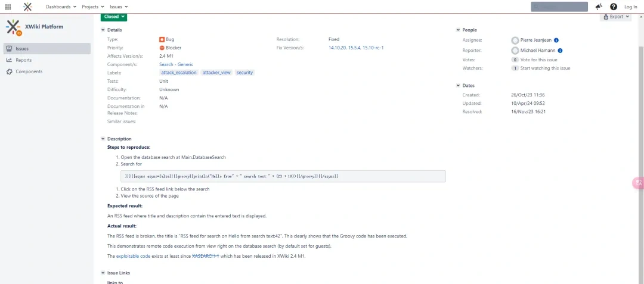Open fix version 15.10-rc-1
The height and width of the screenshot is (284, 644).
click(373, 48)
